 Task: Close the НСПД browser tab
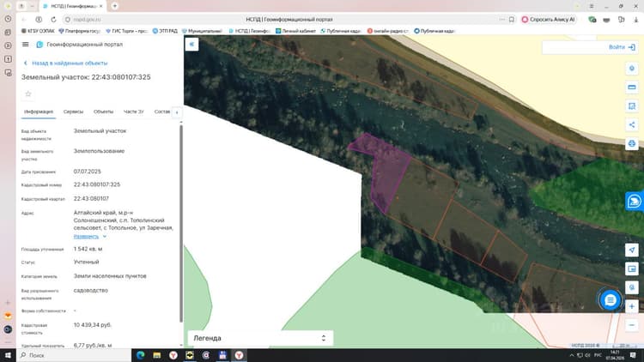click(x=101, y=6)
